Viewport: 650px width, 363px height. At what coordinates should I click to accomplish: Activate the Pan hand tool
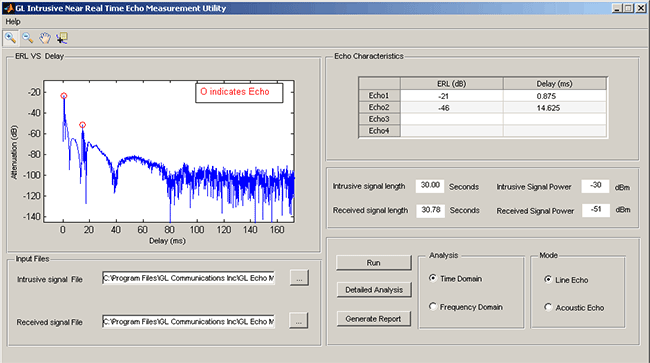click(45, 38)
